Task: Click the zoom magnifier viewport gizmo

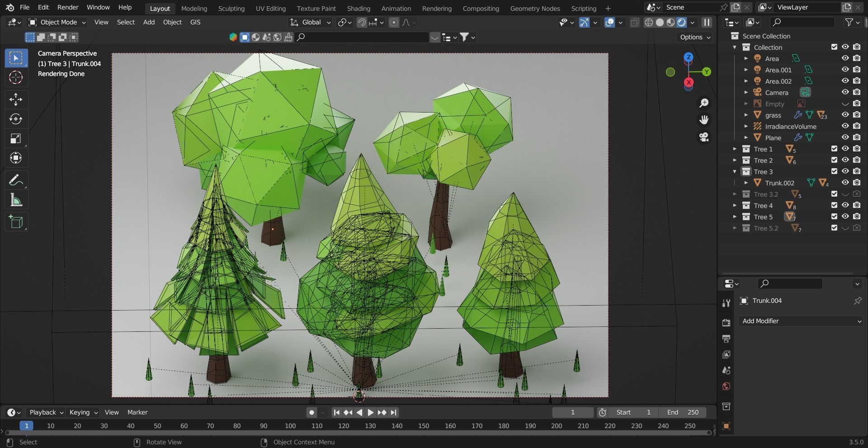Action: click(704, 103)
